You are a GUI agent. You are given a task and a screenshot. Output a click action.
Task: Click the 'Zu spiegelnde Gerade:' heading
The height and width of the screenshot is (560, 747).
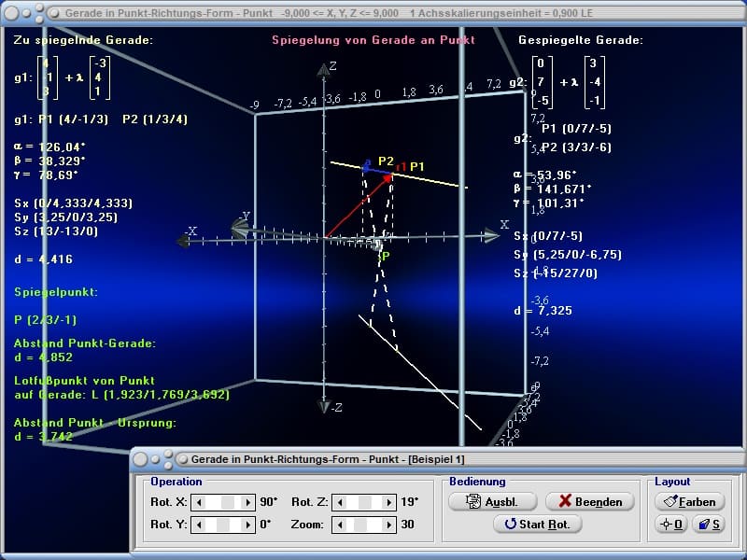point(83,40)
